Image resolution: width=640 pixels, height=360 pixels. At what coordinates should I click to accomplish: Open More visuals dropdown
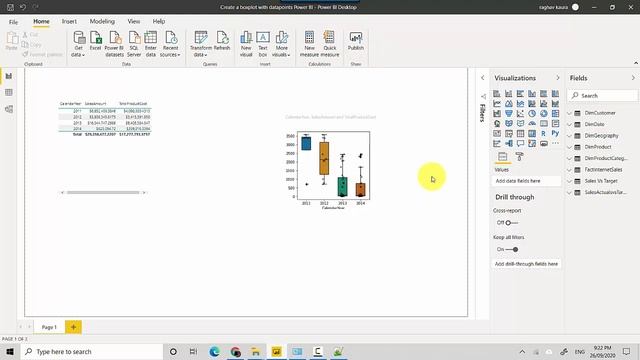(281, 44)
